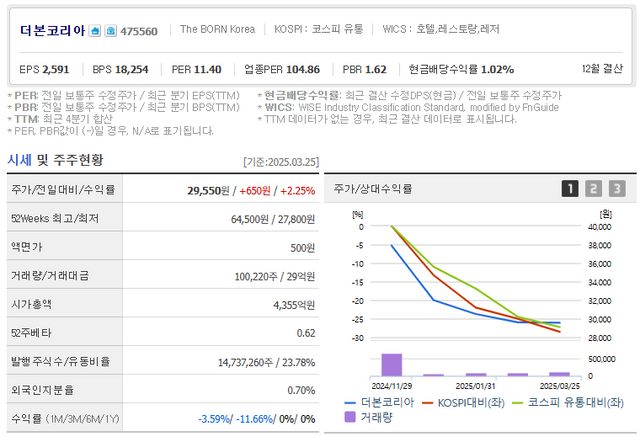Screen dimensions: 640x436
Task: Click the 더본코리아 company name heading
Action: pos(52,30)
